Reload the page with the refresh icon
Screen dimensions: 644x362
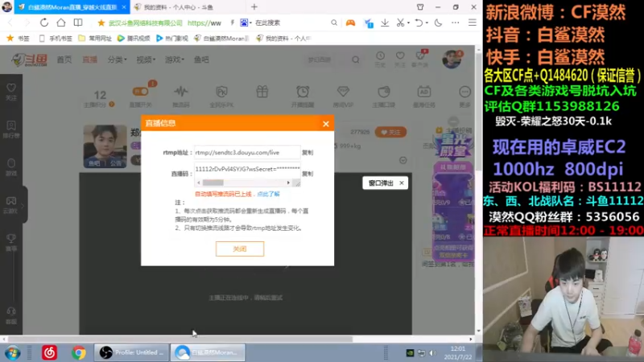[44, 23]
